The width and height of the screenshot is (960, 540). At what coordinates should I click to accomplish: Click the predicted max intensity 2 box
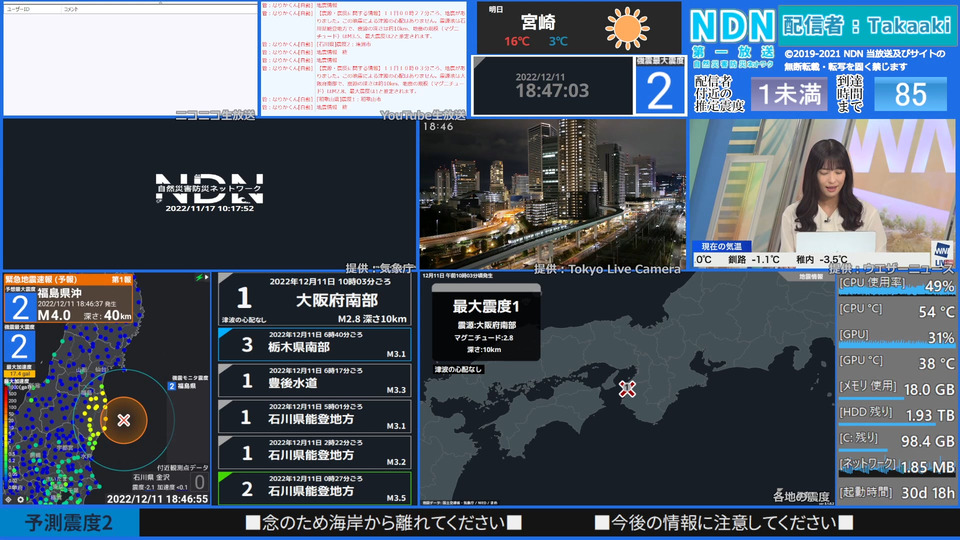[20, 307]
